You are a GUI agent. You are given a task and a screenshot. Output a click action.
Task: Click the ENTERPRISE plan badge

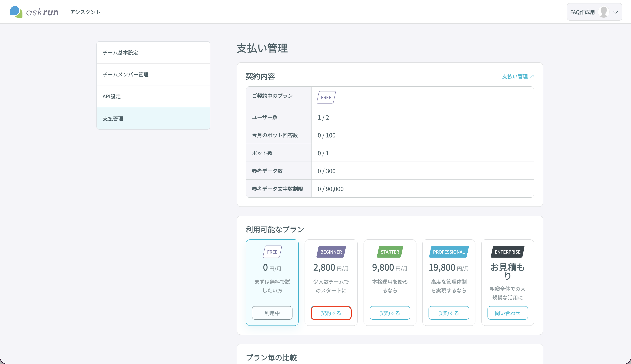pyautogui.click(x=508, y=252)
